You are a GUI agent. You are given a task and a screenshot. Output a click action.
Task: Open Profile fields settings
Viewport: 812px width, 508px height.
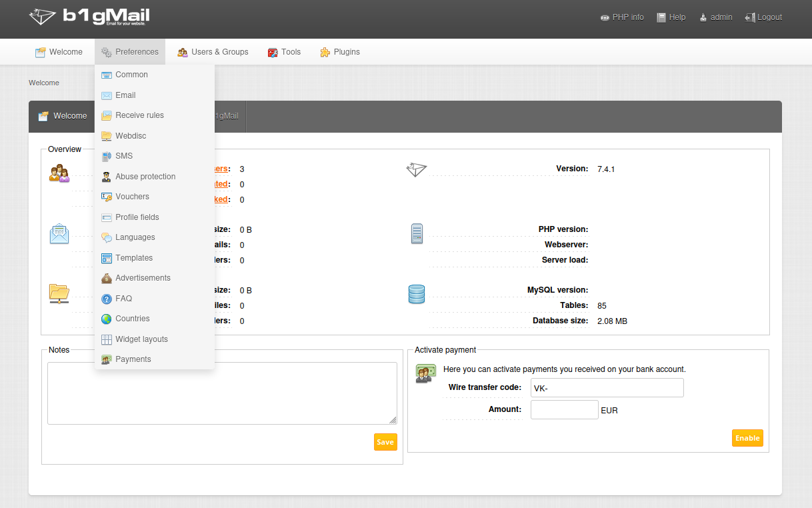click(x=137, y=217)
